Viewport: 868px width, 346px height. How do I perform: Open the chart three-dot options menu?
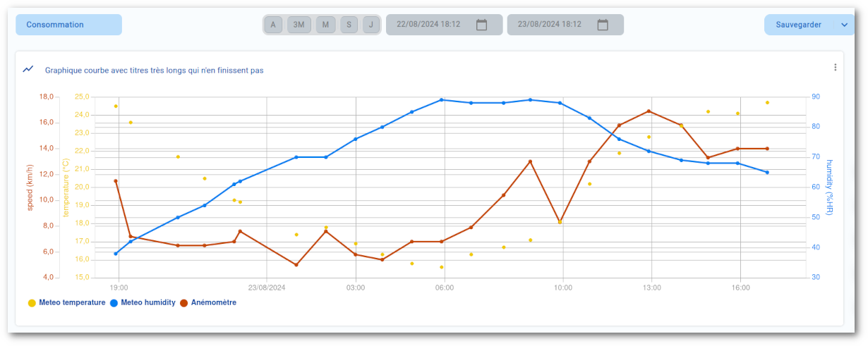coord(836,68)
